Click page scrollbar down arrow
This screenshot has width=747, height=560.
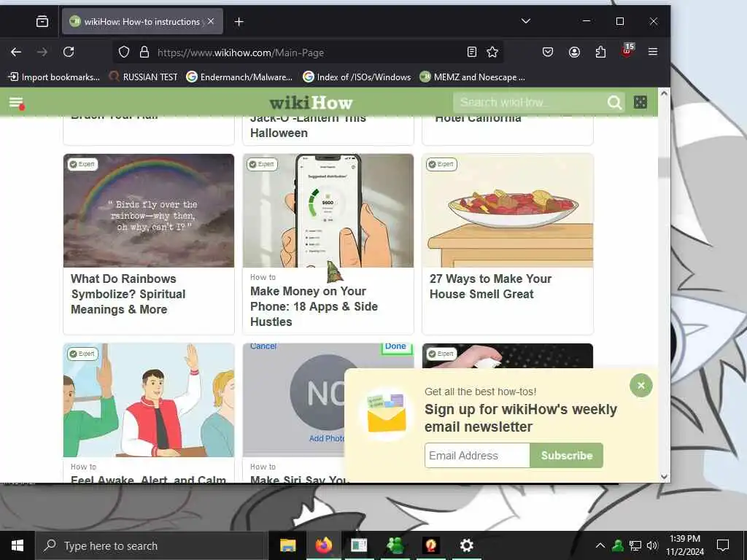664,477
